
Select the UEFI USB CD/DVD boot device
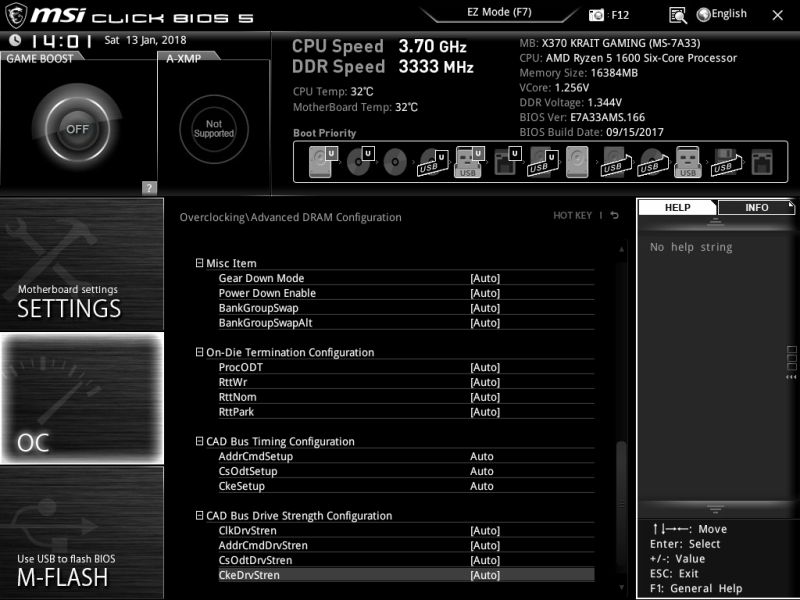coord(433,162)
